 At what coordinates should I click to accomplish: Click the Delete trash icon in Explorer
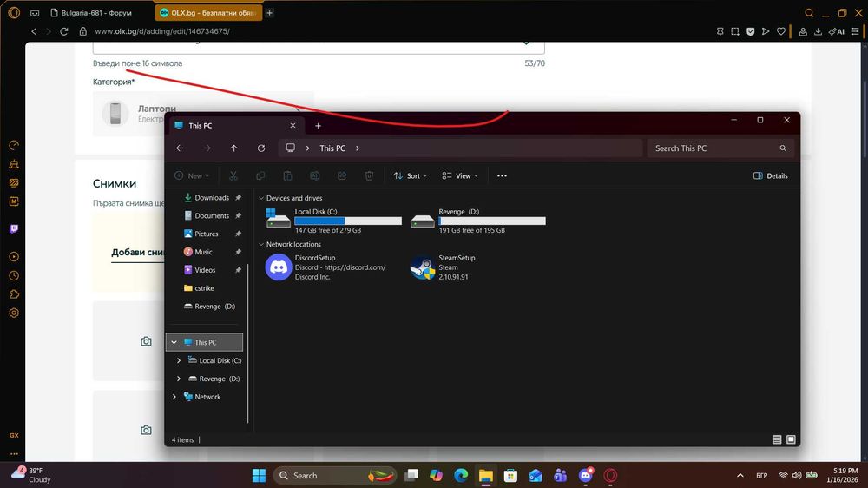coord(369,175)
